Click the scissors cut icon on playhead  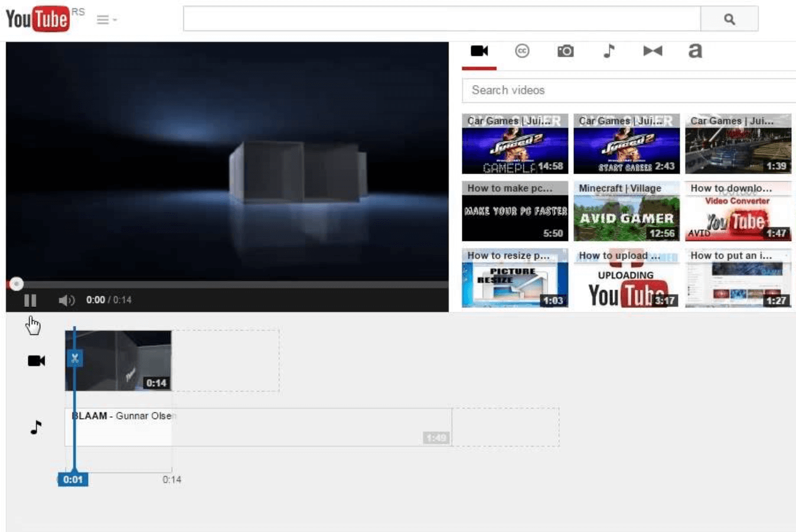[74, 358]
